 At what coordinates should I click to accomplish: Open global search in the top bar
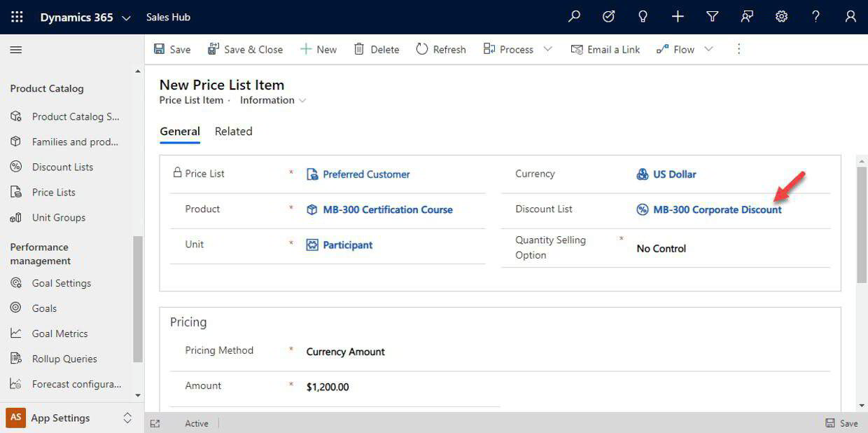pyautogui.click(x=574, y=16)
